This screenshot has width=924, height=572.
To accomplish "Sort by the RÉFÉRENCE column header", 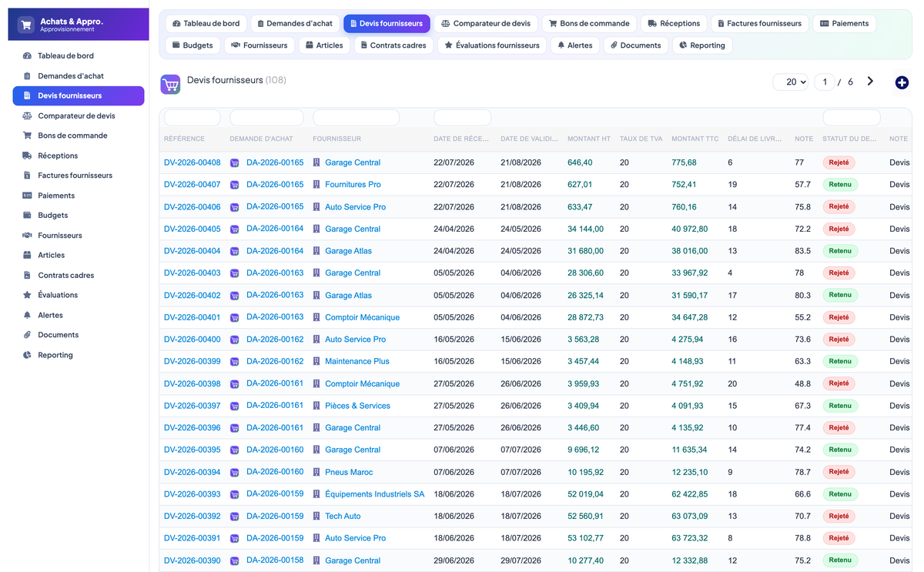I will [185, 139].
